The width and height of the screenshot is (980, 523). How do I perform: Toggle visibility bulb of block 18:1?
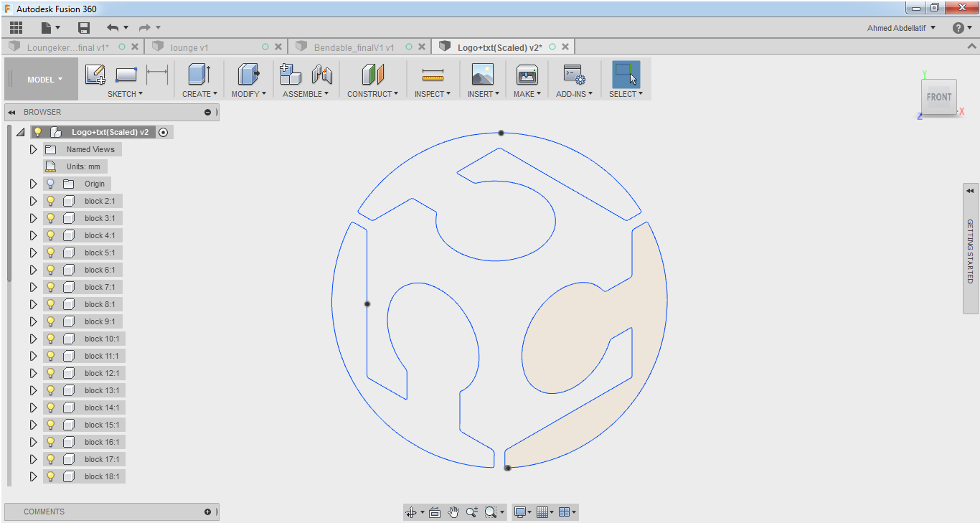(51, 476)
